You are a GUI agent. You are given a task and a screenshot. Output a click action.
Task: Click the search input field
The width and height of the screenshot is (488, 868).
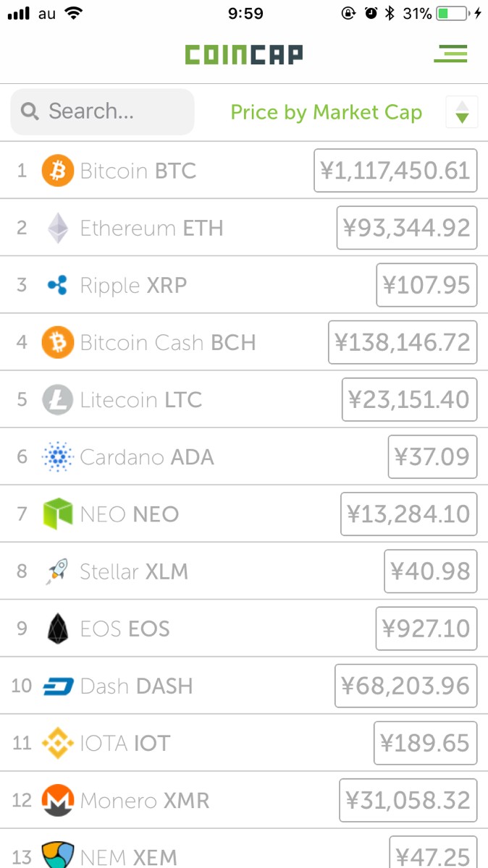tap(103, 111)
